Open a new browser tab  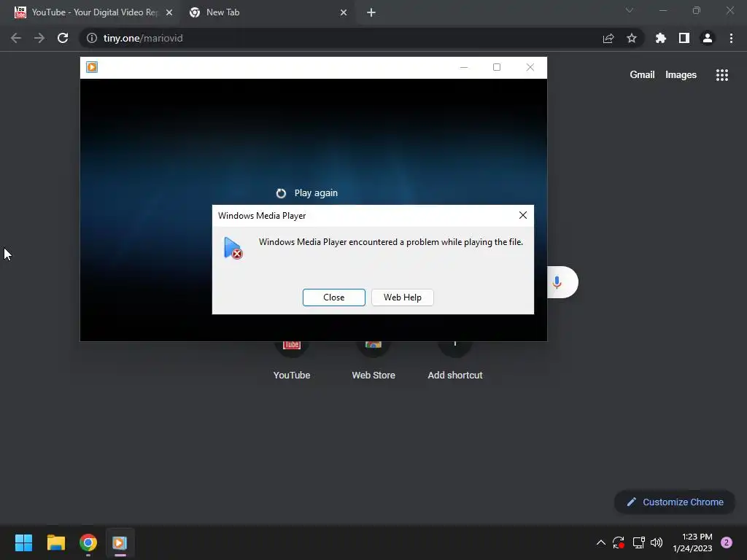[x=371, y=12]
